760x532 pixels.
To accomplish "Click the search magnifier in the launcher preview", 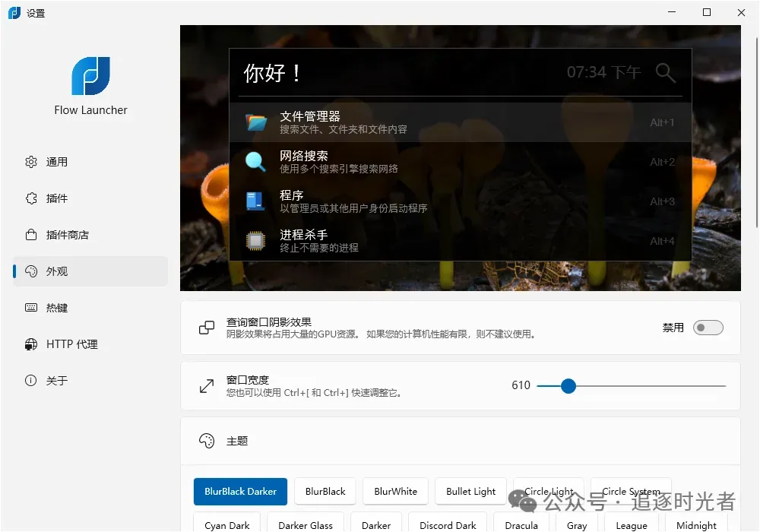I will pos(665,73).
